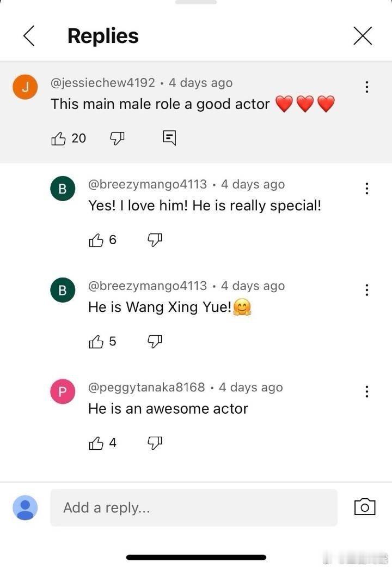Dislike peggytanaka8168's awesome actor reply
This screenshot has width=392, height=568.
(155, 443)
